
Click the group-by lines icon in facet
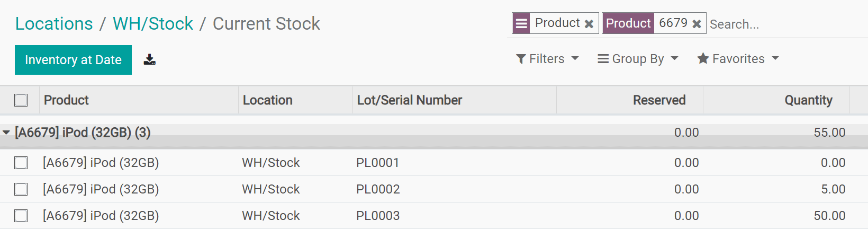click(x=521, y=23)
